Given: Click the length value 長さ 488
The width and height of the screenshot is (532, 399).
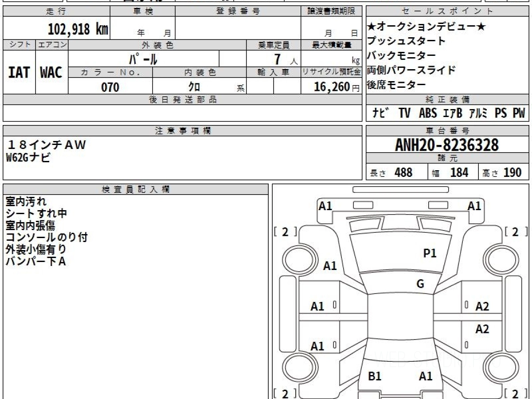Looking at the screenshot, I should pos(391,172).
